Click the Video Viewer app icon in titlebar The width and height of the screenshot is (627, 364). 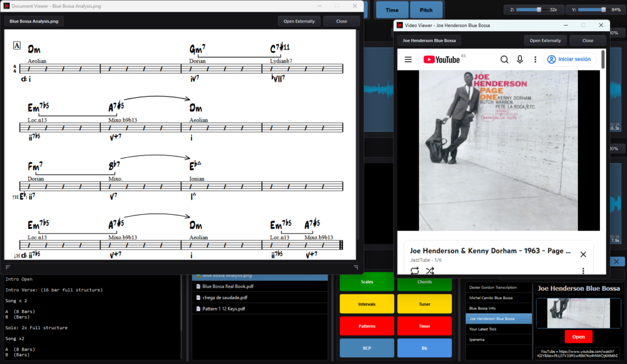click(399, 25)
